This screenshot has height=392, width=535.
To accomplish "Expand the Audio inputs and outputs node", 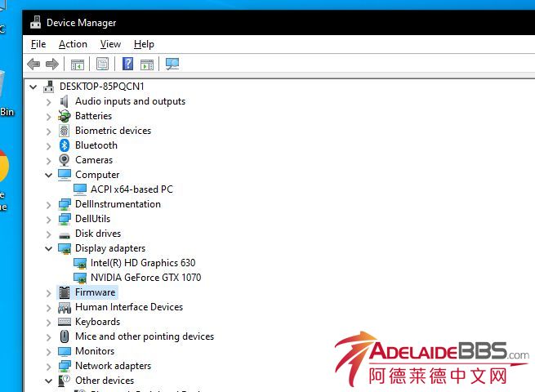I will (x=49, y=101).
